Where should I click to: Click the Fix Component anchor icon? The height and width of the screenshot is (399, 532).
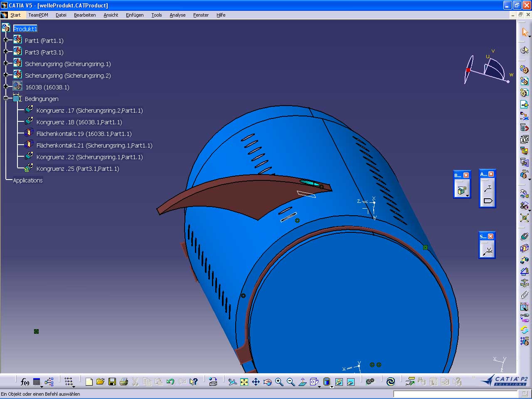(x=525, y=283)
